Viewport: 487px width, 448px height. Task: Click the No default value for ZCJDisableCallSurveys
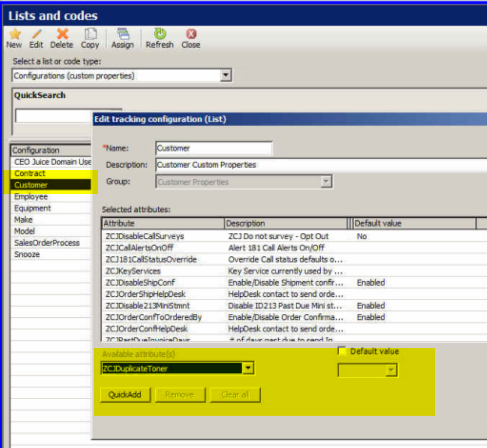[x=362, y=236]
